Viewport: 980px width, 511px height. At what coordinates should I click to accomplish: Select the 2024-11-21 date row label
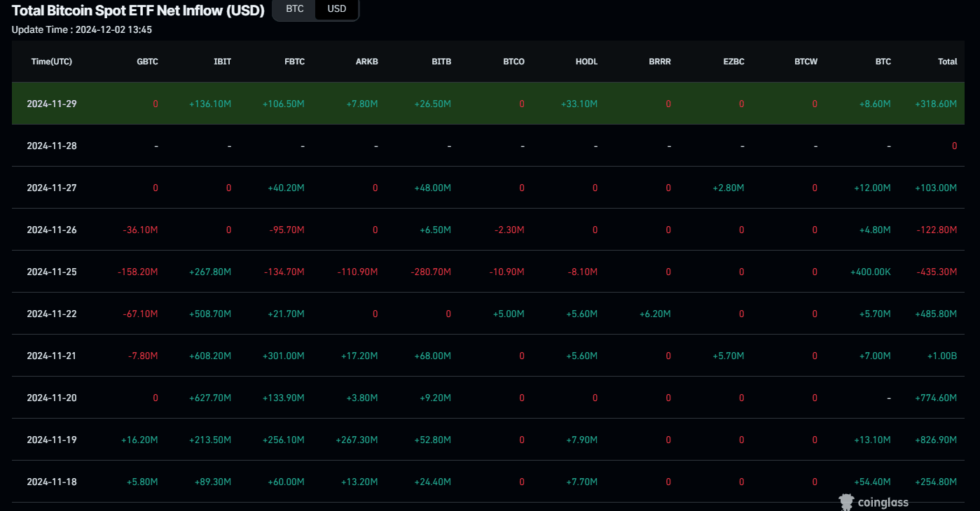click(52, 356)
